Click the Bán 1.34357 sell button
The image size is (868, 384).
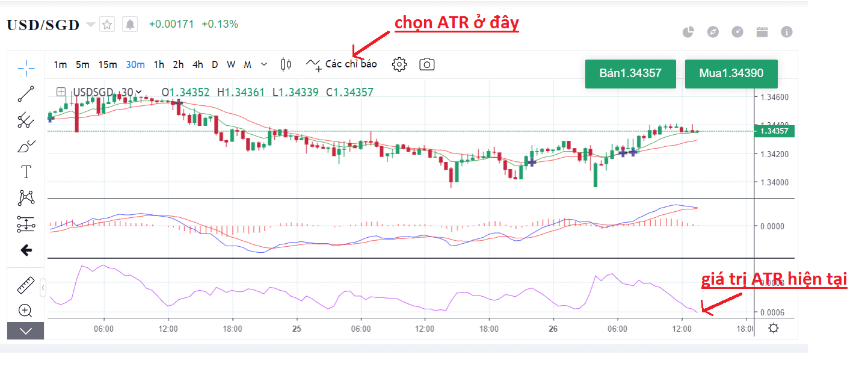click(x=630, y=73)
